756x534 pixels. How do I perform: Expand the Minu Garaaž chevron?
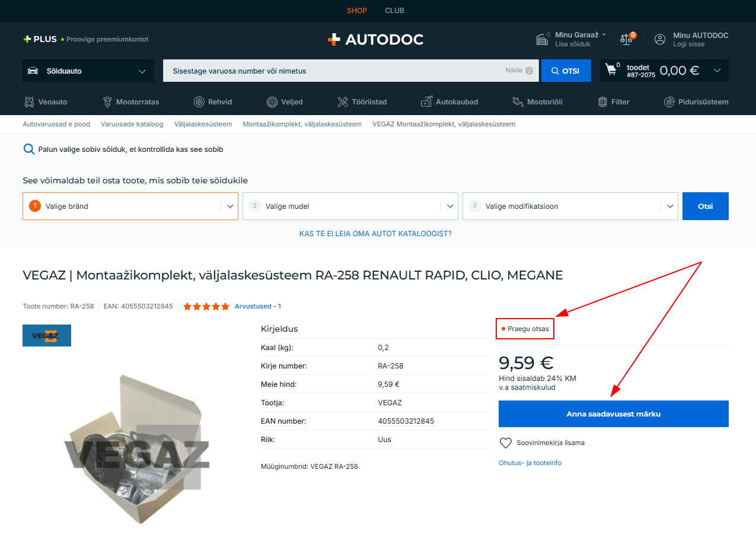(x=604, y=35)
